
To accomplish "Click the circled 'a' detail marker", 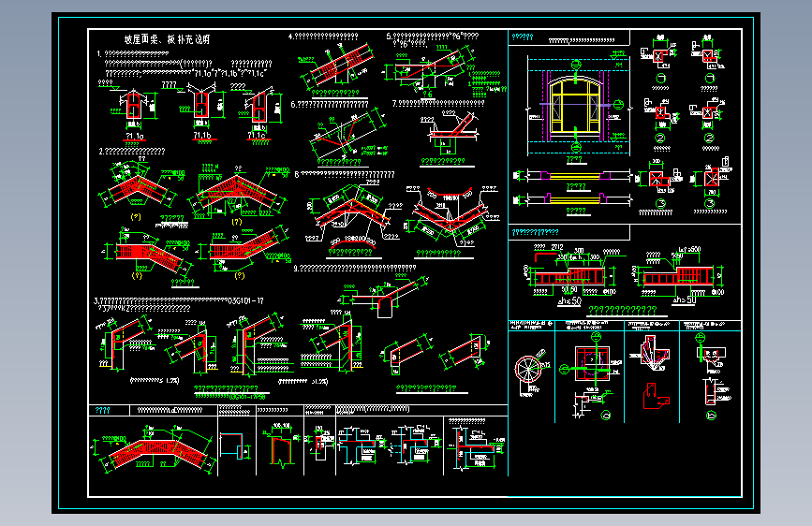I will coord(606,416).
